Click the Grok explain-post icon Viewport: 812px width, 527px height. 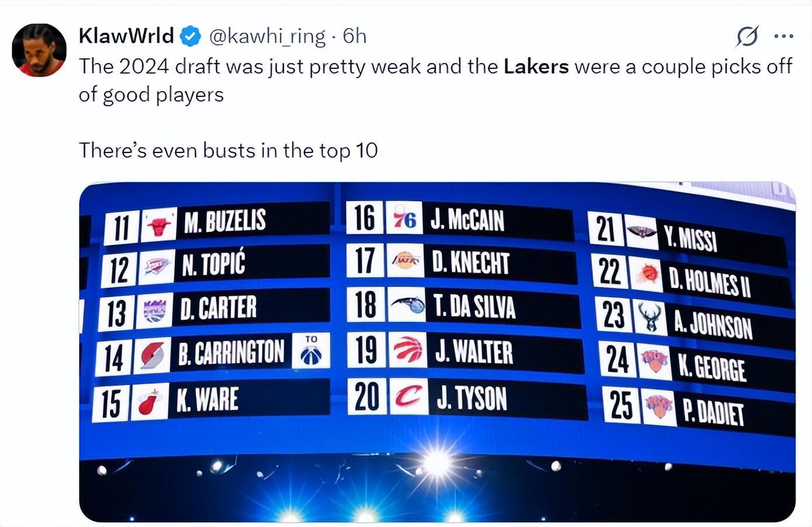(x=747, y=36)
